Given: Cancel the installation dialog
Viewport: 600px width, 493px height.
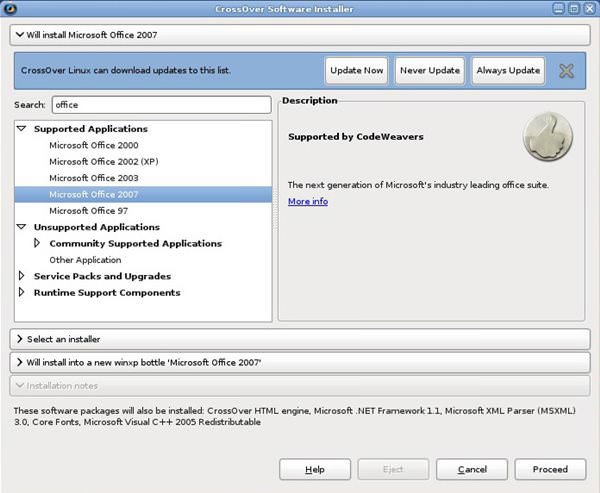Looking at the screenshot, I should pyautogui.click(x=472, y=469).
